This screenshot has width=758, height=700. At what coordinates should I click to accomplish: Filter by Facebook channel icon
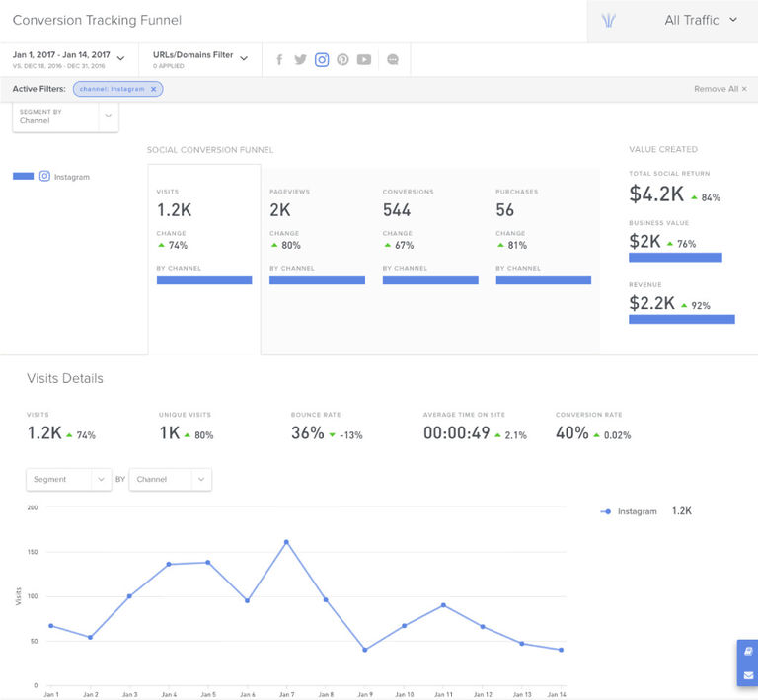279,59
